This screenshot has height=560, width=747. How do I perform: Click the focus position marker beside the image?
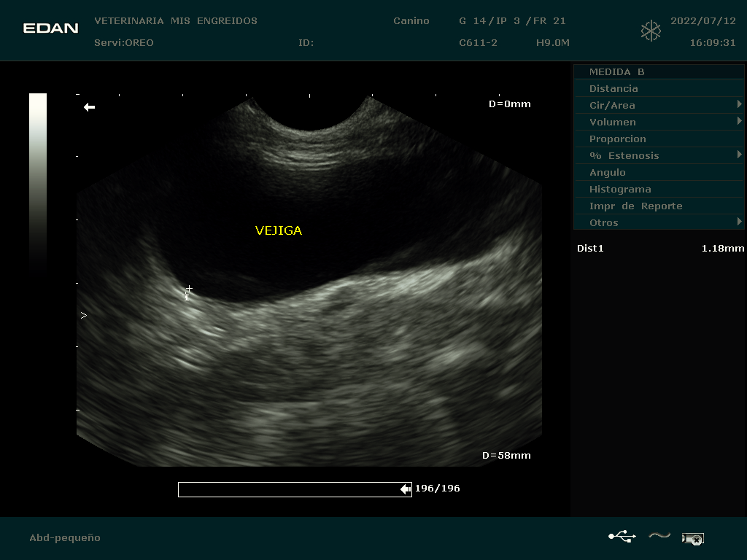coord(83,315)
